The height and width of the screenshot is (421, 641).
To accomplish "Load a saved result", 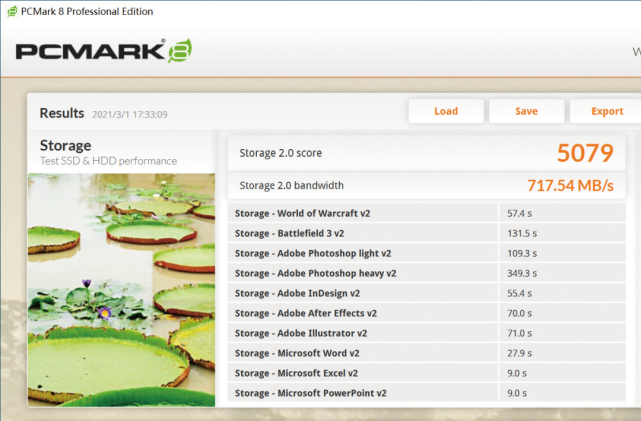I will point(446,111).
